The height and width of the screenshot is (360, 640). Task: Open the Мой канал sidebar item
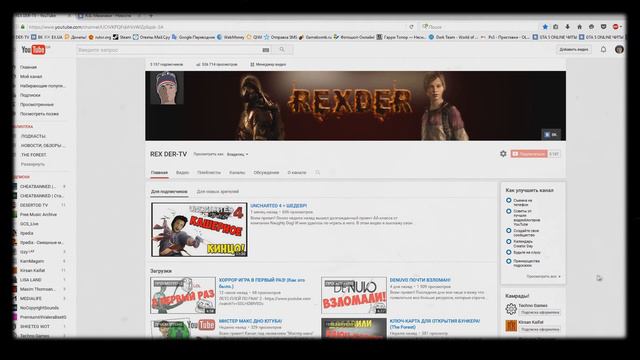tap(31, 76)
